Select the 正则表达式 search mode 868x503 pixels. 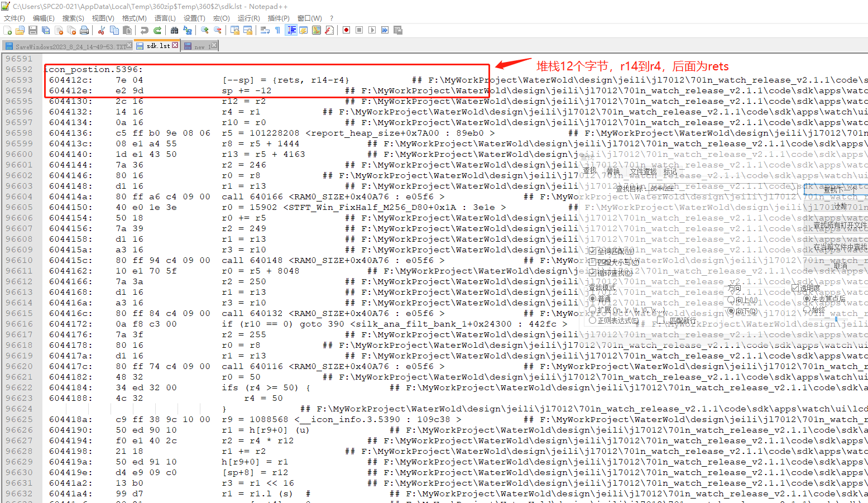coord(593,320)
